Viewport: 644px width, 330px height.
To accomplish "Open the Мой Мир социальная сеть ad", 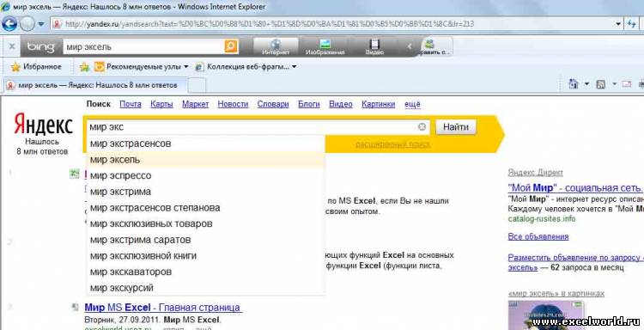I will click(x=576, y=188).
